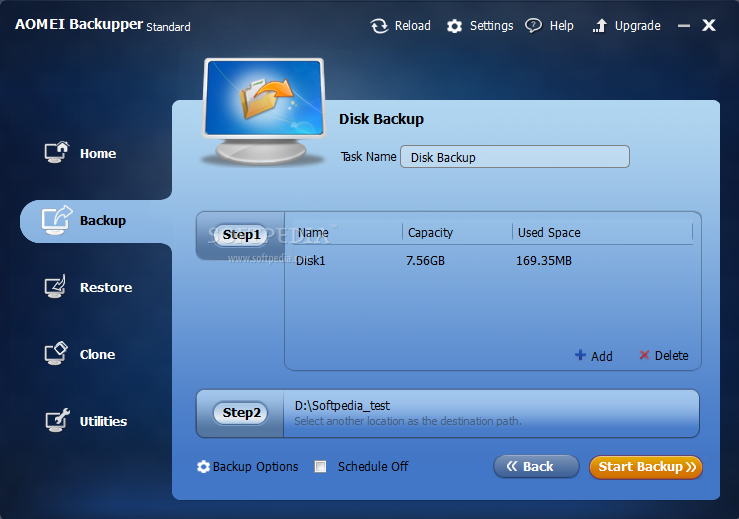
Task: Click the Step2 button
Action: click(241, 413)
